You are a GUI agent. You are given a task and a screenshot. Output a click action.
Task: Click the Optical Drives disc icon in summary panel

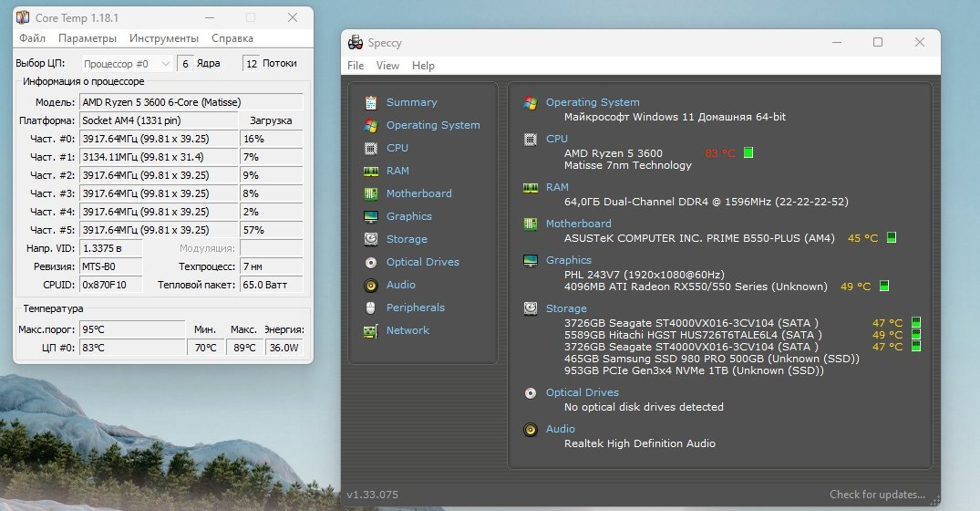pyautogui.click(x=530, y=392)
